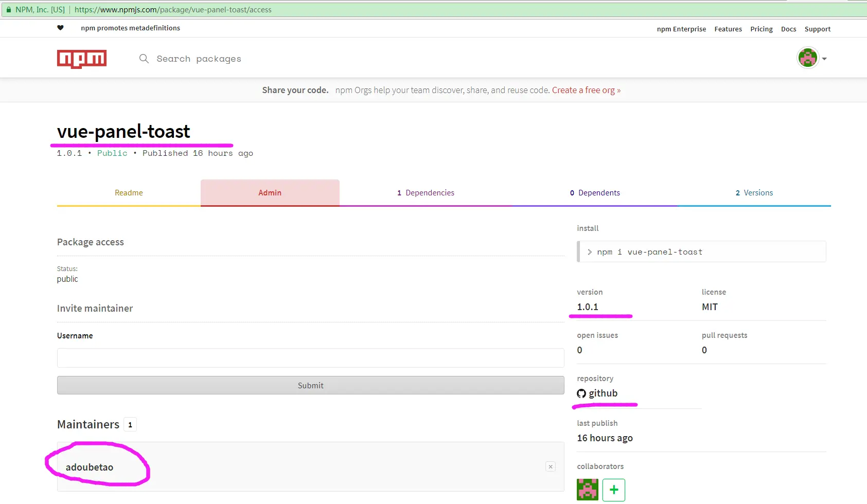Open the collaborator avatar thumbnail
This screenshot has width=867, height=504.
coord(588,490)
